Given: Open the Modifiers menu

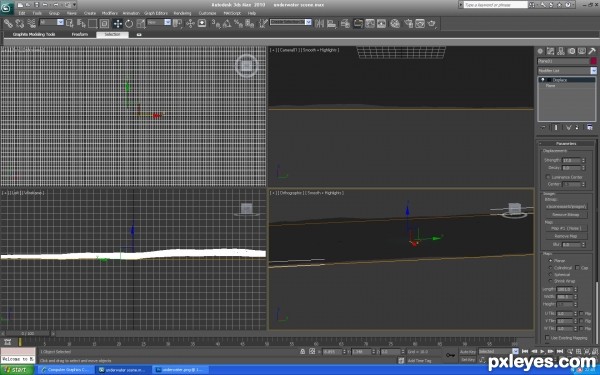Looking at the screenshot, I should (109, 13).
